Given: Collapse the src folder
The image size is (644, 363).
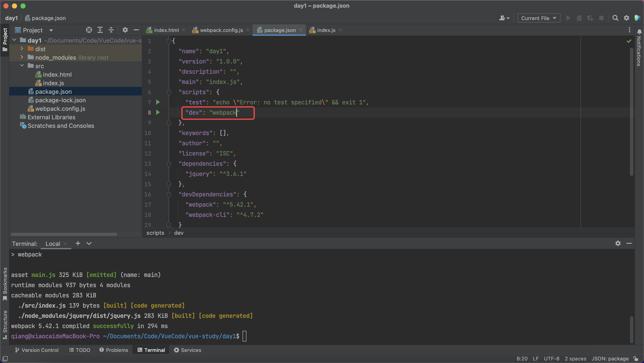Looking at the screenshot, I should point(22,66).
